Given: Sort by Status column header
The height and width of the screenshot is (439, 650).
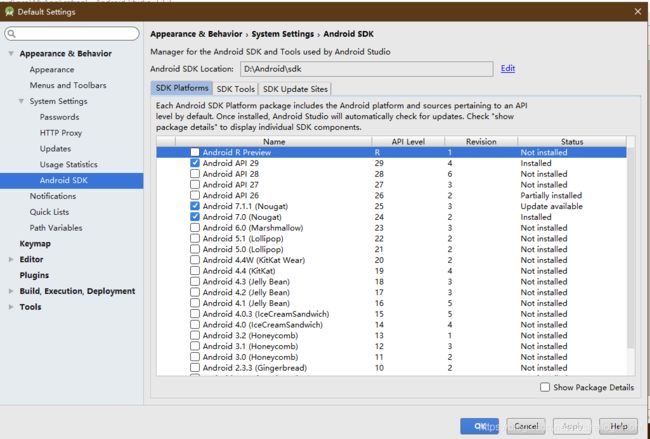Looking at the screenshot, I should pyautogui.click(x=572, y=141).
